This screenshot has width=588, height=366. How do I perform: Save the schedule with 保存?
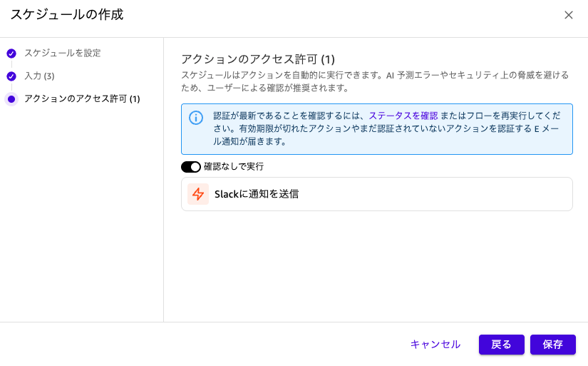[552, 345]
